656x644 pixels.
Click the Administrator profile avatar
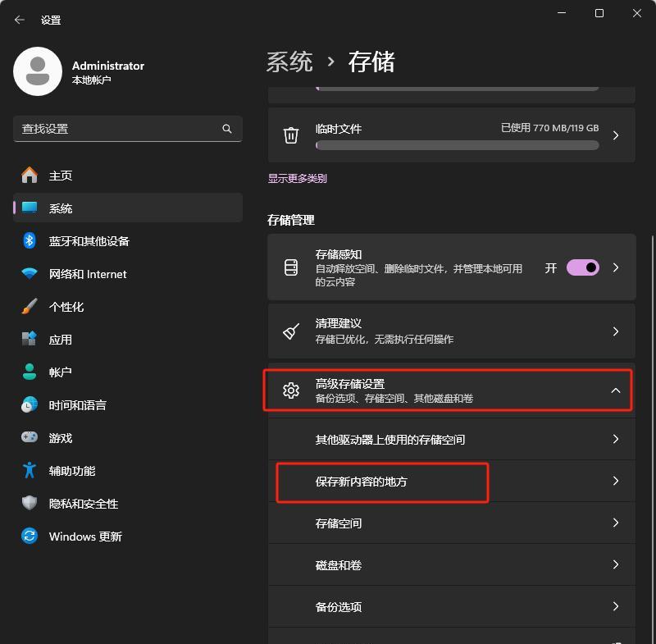point(38,71)
